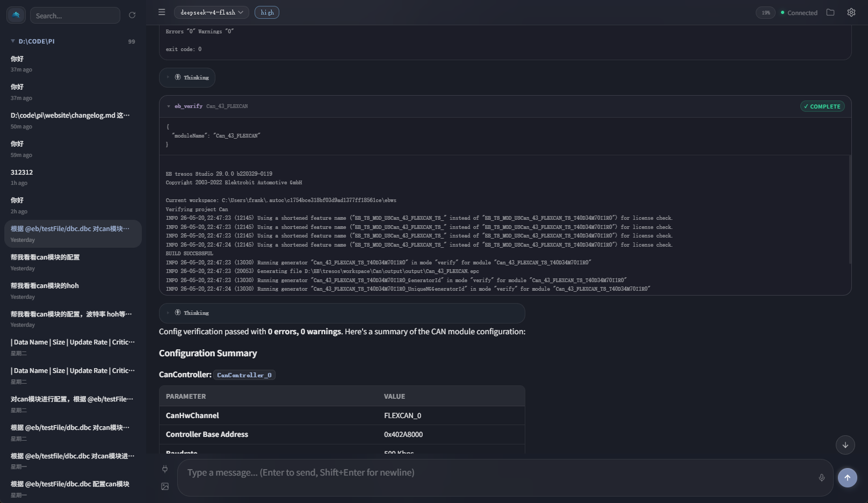Open the folder icon in header
Image resolution: width=868 pixels, height=503 pixels.
coord(830,12)
